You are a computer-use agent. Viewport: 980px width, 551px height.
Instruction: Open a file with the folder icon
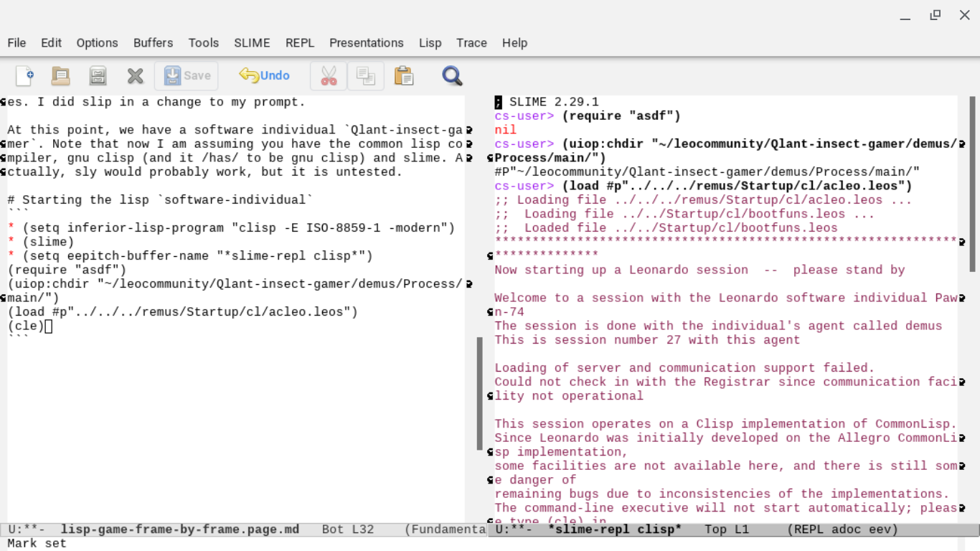(x=61, y=75)
